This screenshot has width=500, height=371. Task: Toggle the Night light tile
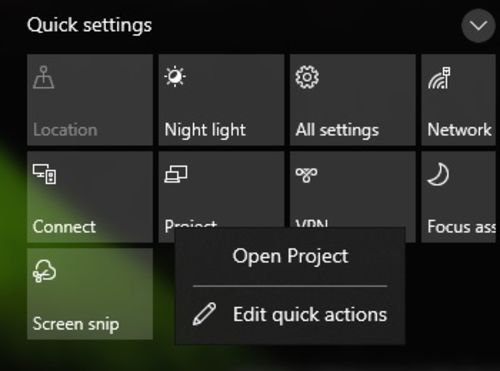tap(222, 100)
